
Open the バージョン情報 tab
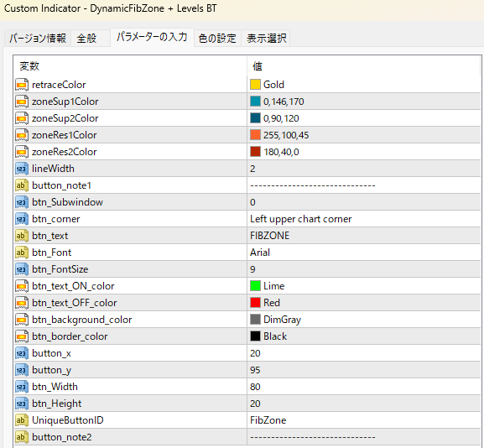(38, 39)
